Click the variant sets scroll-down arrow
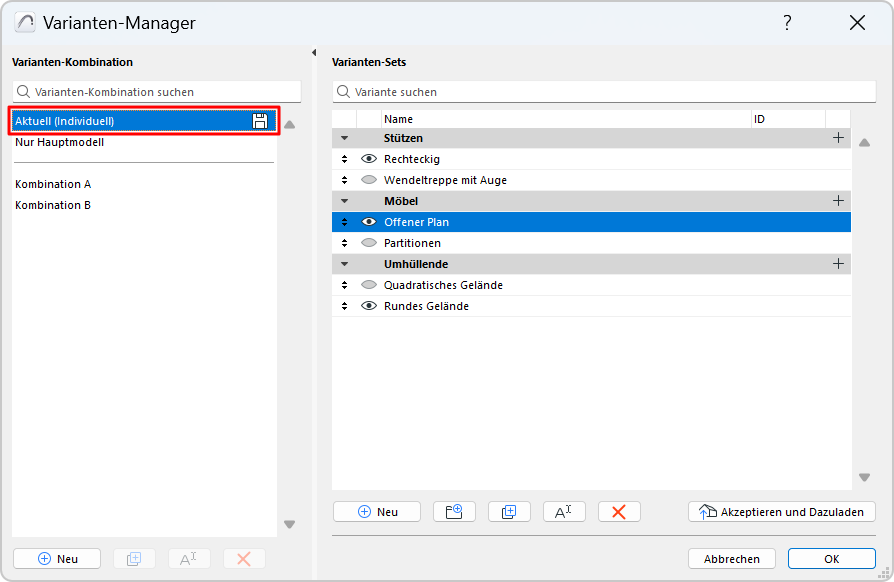Image resolution: width=894 pixels, height=582 pixels. (x=864, y=478)
